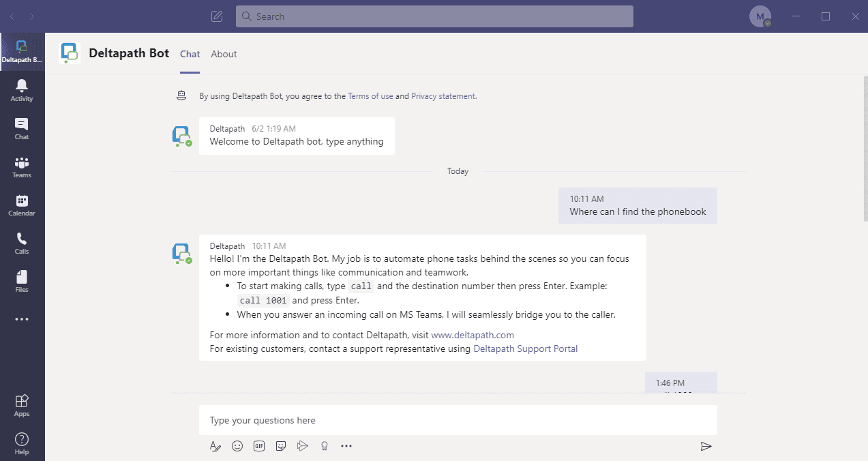The height and width of the screenshot is (461, 868).
Task: Open the Calls section
Action: [x=22, y=242]
